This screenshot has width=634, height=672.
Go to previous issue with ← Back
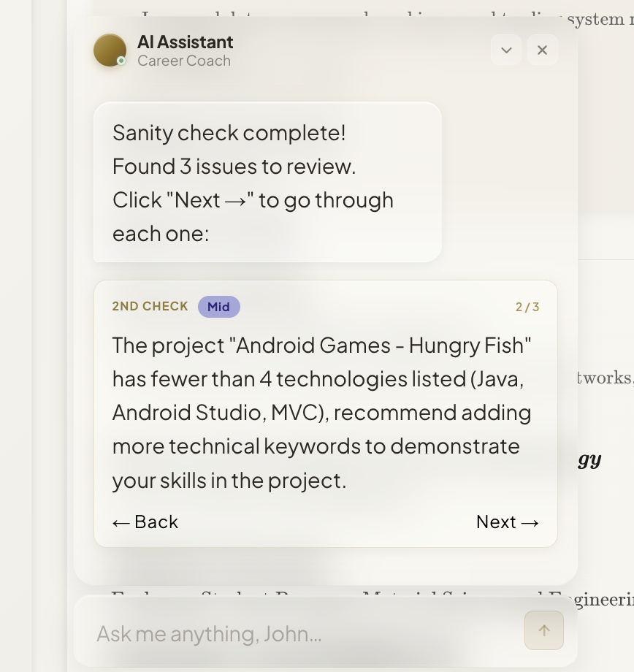click(145, 522)
